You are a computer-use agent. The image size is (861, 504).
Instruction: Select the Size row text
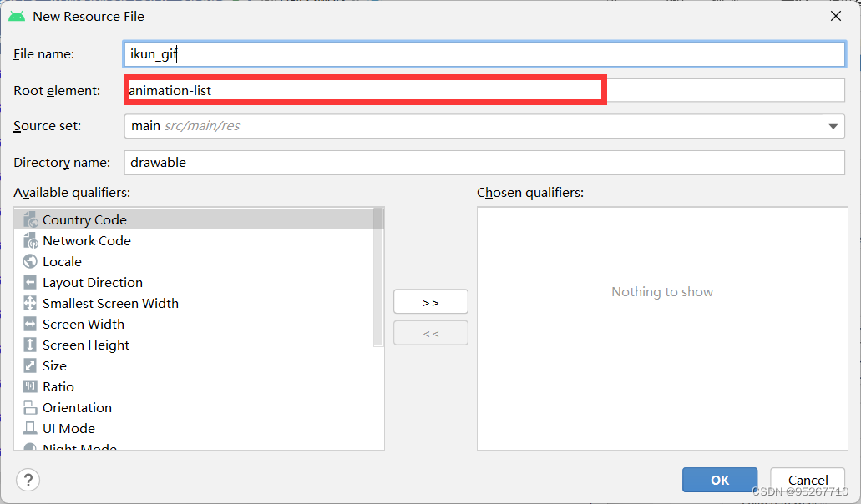(x=54, y=365)
